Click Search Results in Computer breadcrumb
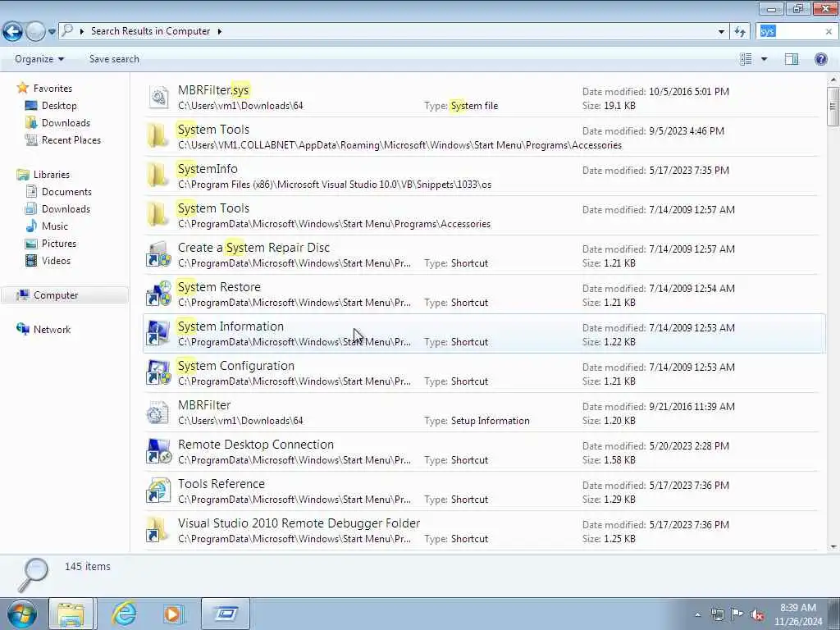The width and height of the screenshot is (840, 630). pyautogui.click(x=151, y=31)
